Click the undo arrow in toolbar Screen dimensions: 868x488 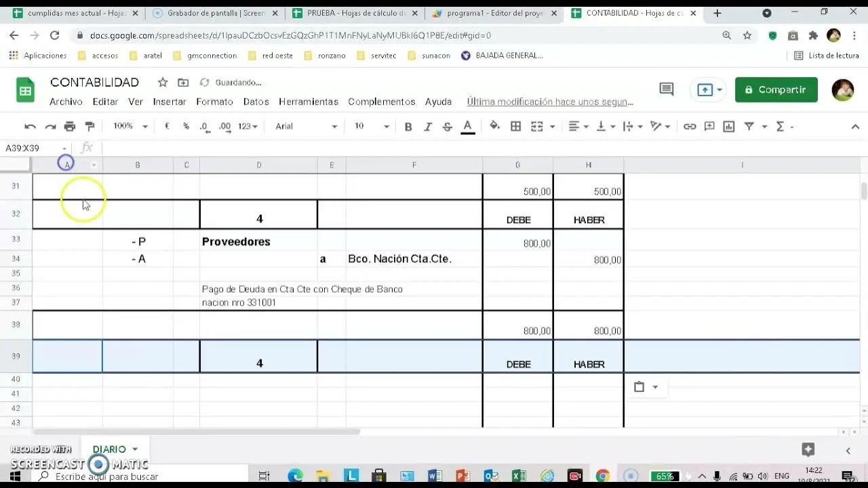coord(30,127)
